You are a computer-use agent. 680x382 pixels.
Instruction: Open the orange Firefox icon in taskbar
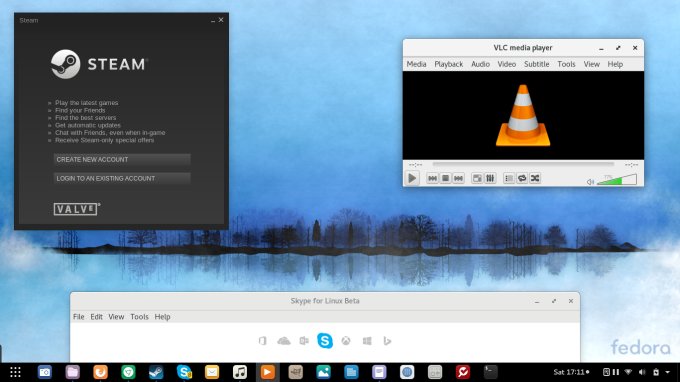[x=100, y=372]
